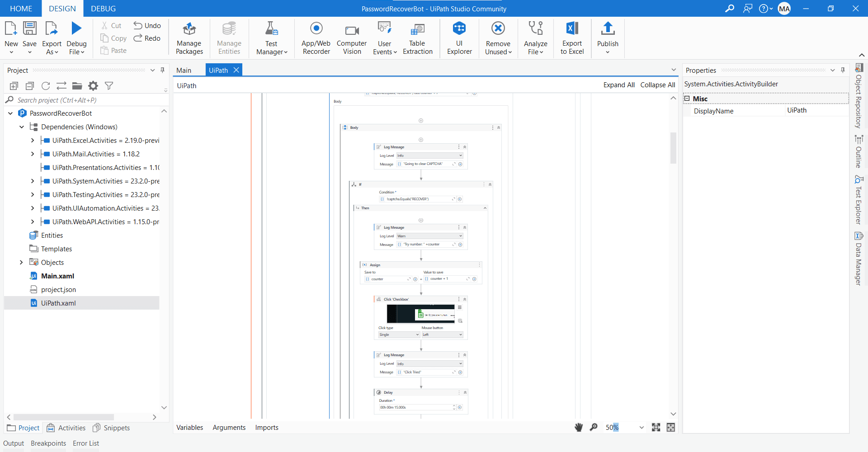
Task: Edit the DisplayName property value
Action: 816,111
